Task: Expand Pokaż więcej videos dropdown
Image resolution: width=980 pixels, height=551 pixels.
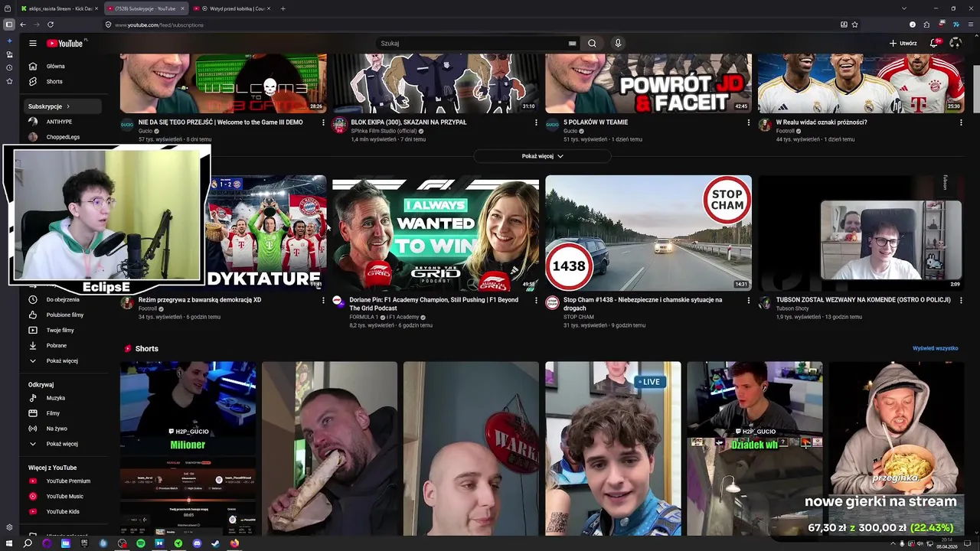Action: click(x=542, y=156)
